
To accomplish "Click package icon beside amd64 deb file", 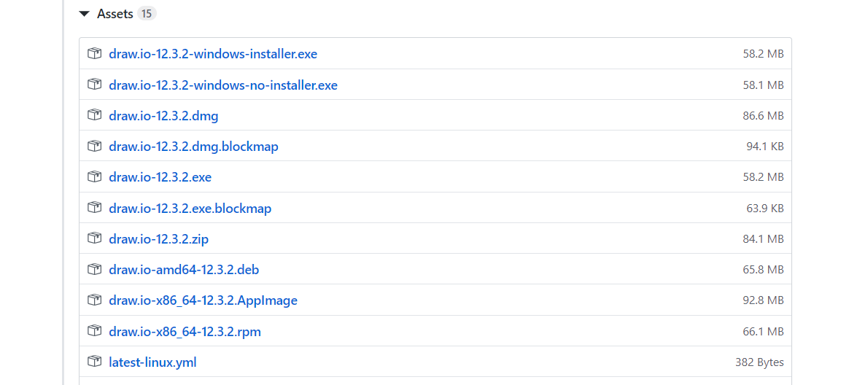I will 95,269.
